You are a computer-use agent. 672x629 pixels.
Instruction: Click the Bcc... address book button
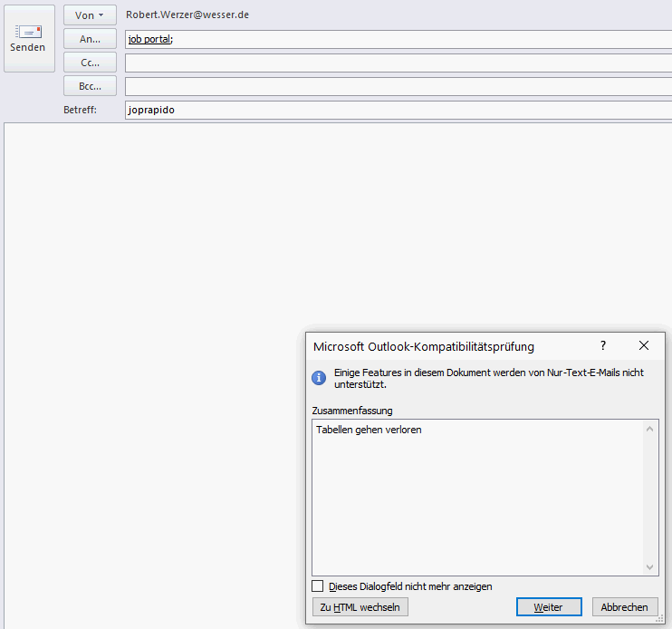(90, 86)
